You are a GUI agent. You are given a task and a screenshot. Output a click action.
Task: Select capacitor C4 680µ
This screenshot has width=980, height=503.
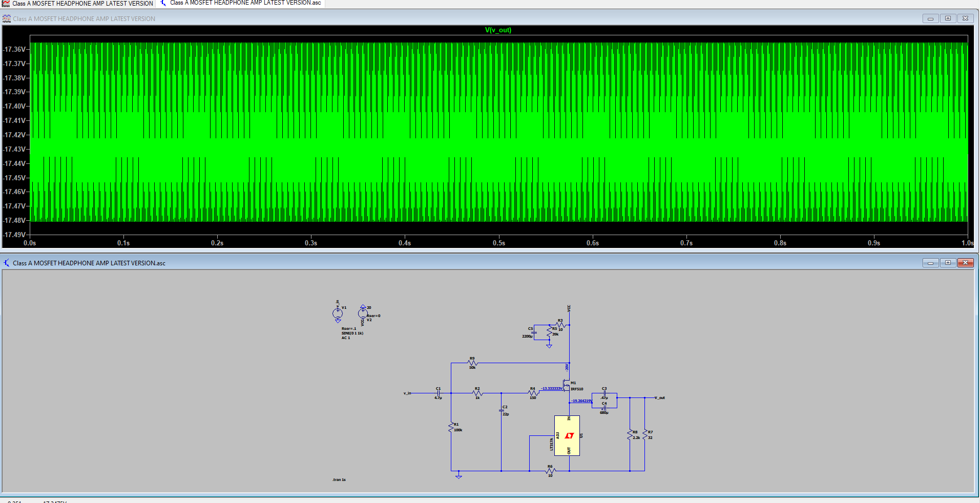604,408
